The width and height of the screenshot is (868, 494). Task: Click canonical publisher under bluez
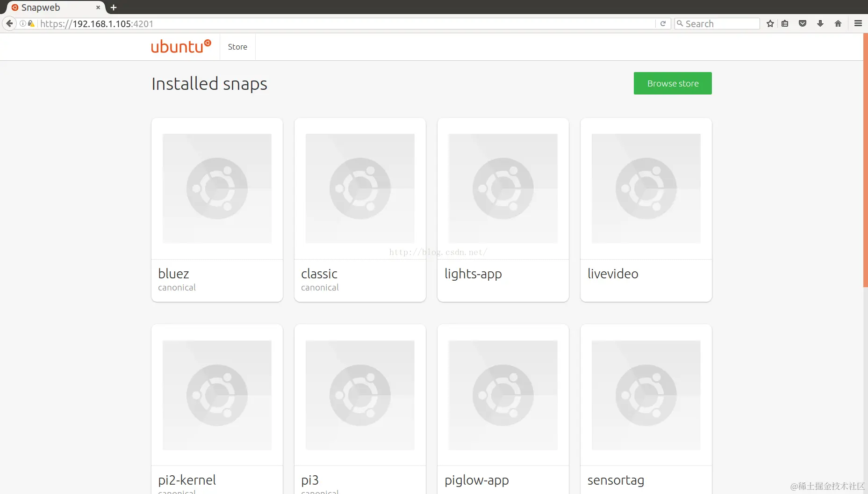[177, 288]
